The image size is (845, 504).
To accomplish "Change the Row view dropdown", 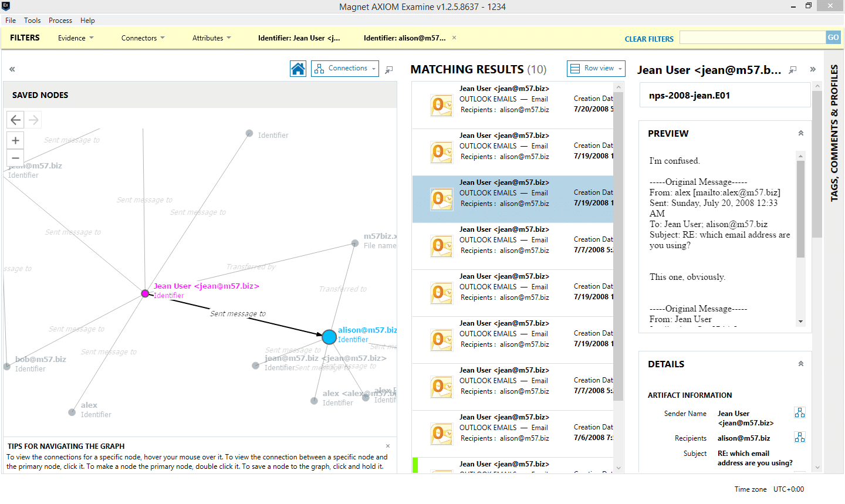I will tap(596, 69).
